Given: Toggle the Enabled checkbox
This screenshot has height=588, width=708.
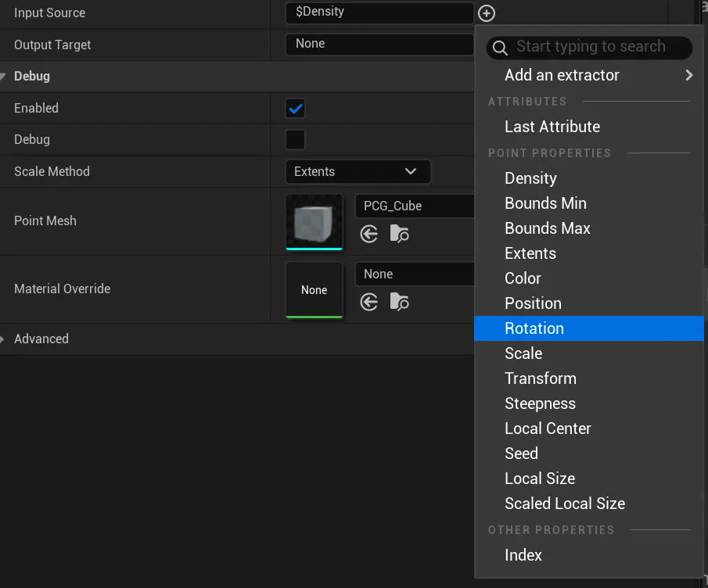Looking at the screenshot, I should pos(295,109).
